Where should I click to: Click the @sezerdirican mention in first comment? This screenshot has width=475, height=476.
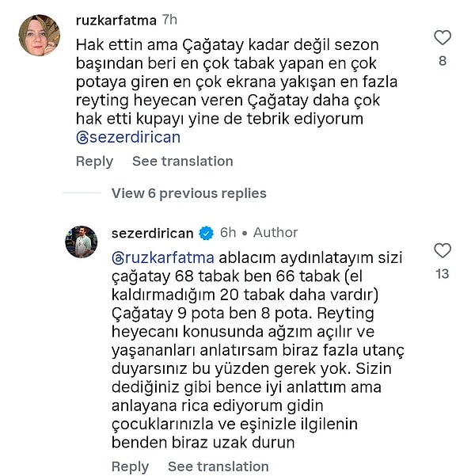click(x=135, y=137)
